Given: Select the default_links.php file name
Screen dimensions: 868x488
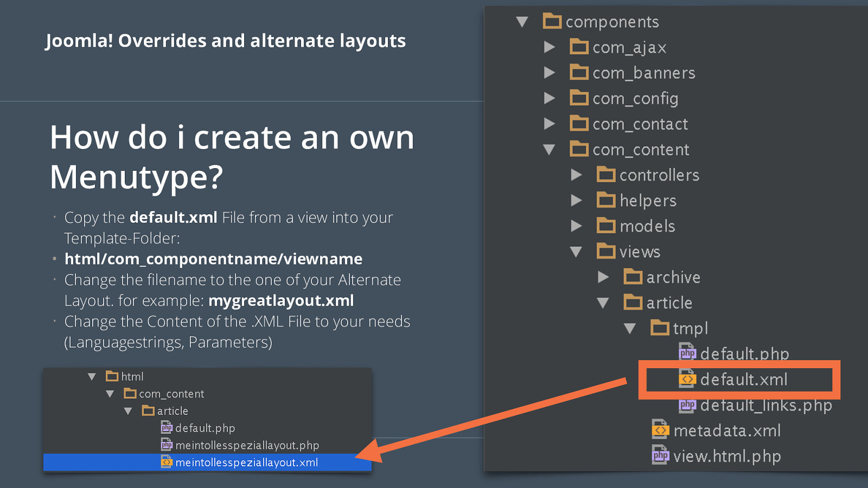Looking at the screenshot, I should click(x=766, y=405).
